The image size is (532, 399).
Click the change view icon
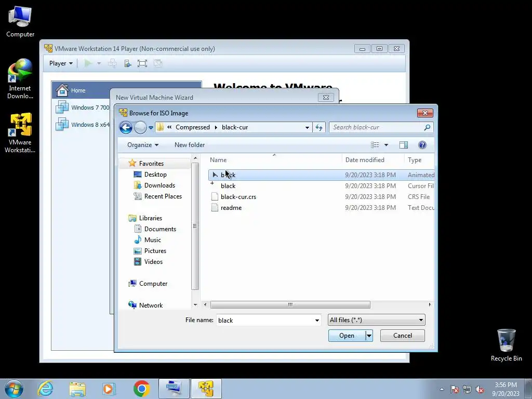(375, 145)
